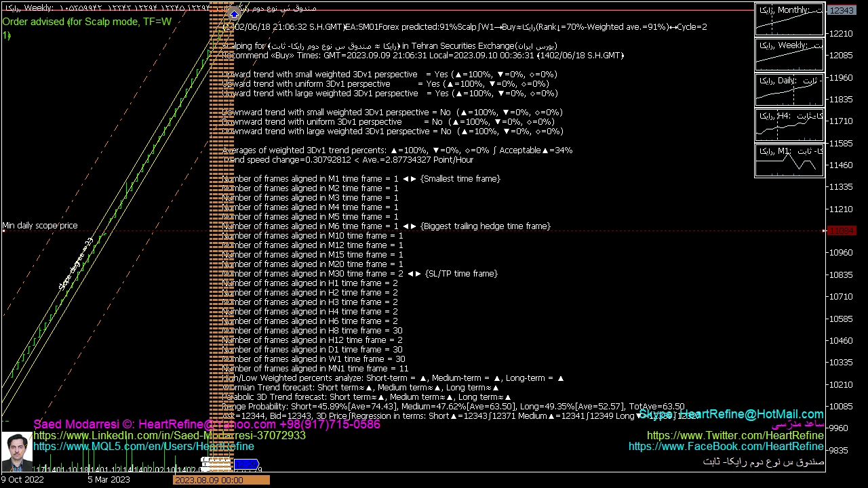
Task: Click the orange 2023.08.09 date marker
Action: [221, 480]
